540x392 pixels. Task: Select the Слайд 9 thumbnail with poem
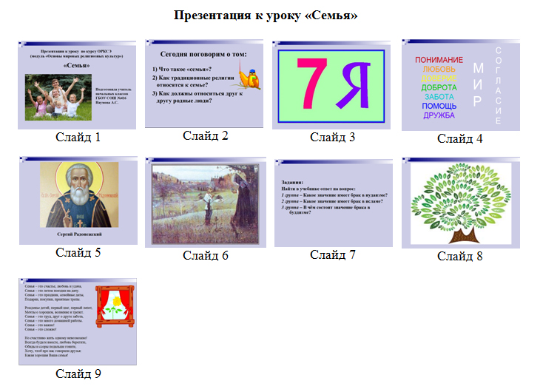pyautogui.click(x=78, y=322)
